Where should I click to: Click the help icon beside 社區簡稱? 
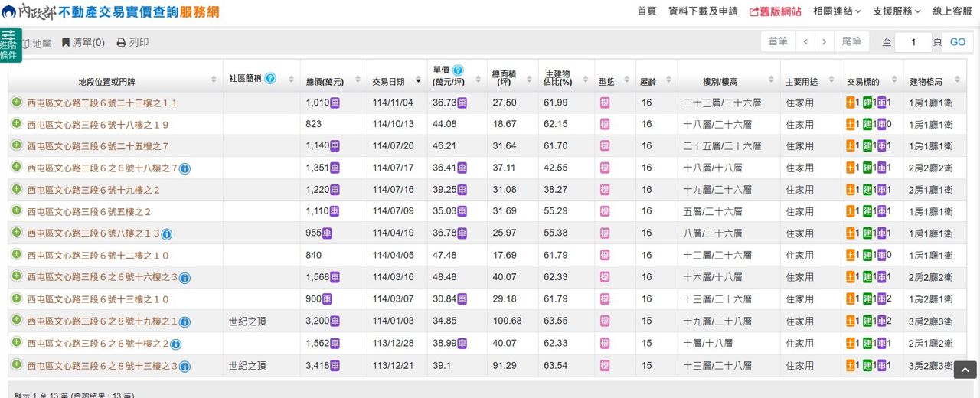coord(270,79)
